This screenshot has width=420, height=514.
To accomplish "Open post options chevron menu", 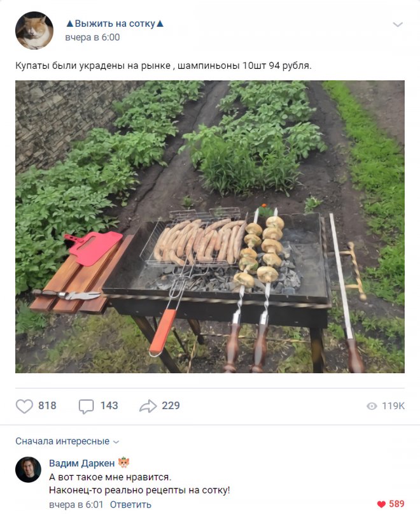I will pyautogui.click(x=398, y=25).
